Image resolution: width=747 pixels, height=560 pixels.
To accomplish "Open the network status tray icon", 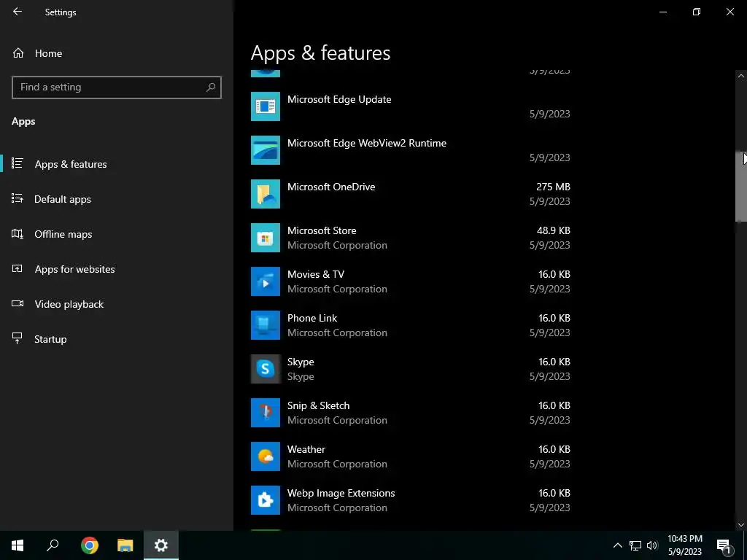I will pyautogui.click(x=635, y=545).
